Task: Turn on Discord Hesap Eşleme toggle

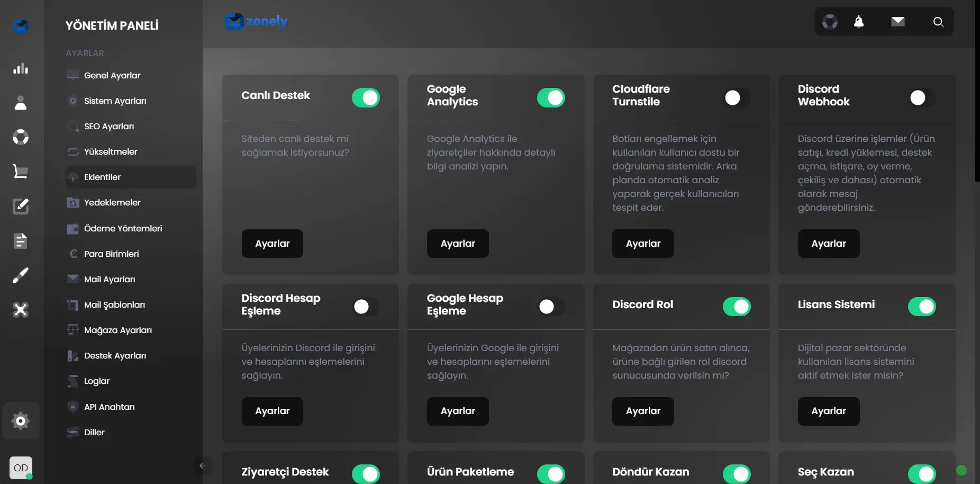Action: (x=366, y=307)
